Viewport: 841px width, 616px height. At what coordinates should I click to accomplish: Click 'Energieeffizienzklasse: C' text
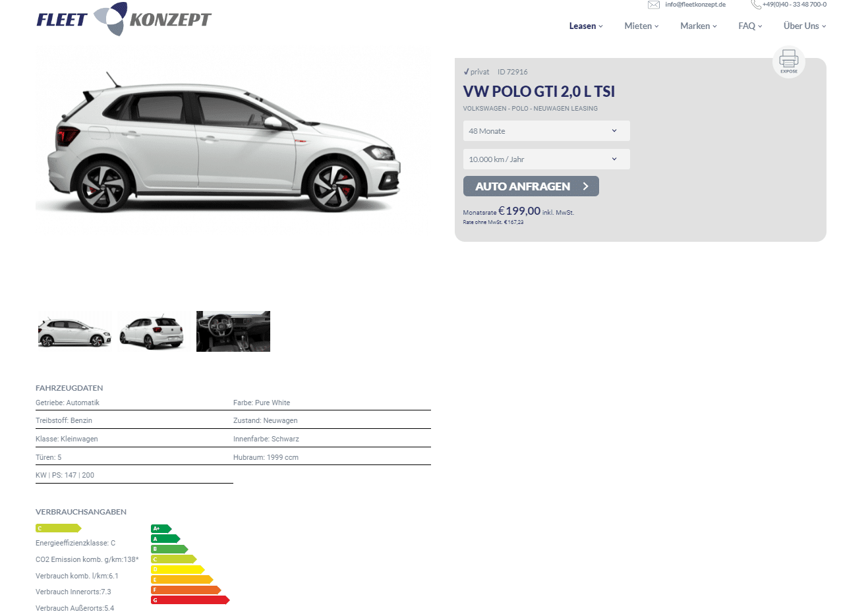click(x=76, y=543)
